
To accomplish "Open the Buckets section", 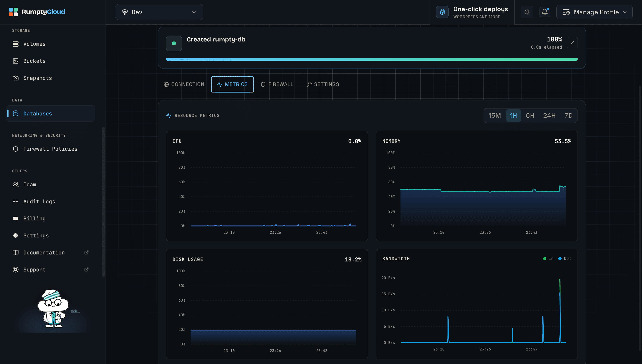I will point(50,61).
